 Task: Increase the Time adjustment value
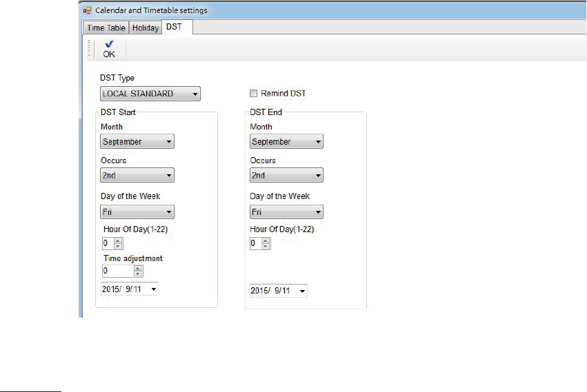click(x=138, y=268)
